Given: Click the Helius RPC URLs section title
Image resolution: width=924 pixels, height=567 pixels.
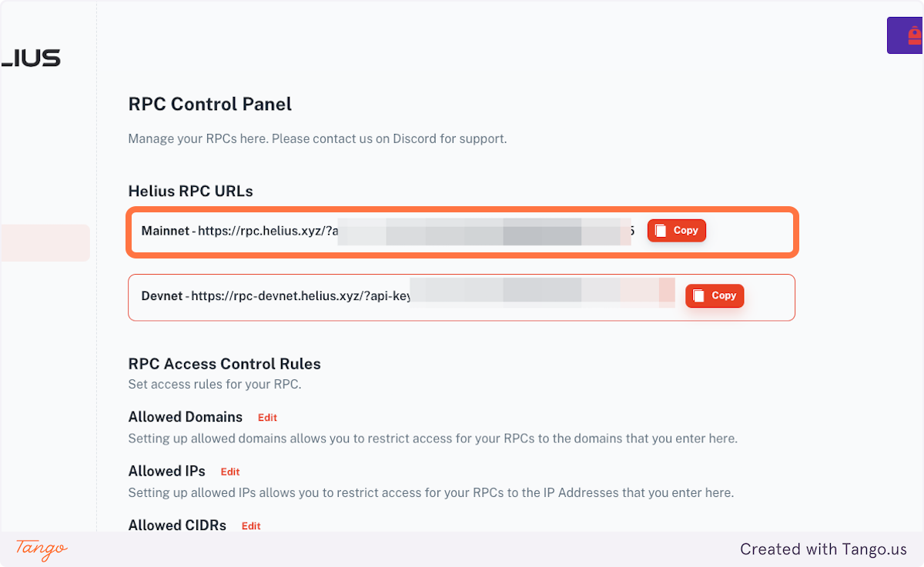Looking at the screenshot, I should pos(190,191).
